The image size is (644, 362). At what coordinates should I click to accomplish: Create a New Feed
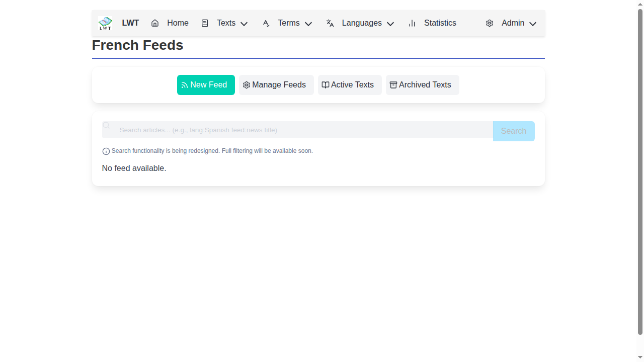[x=208, y=84]
